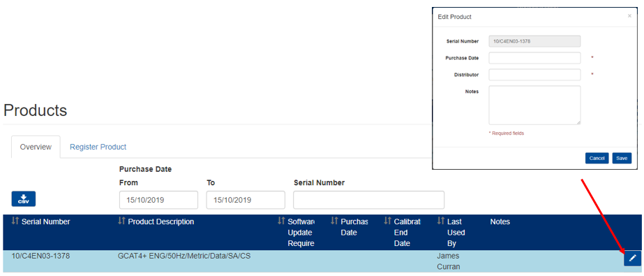Sort by Calibration End Date arrows
Viewport: 644px width, 276px height.
tap(387, 221)
